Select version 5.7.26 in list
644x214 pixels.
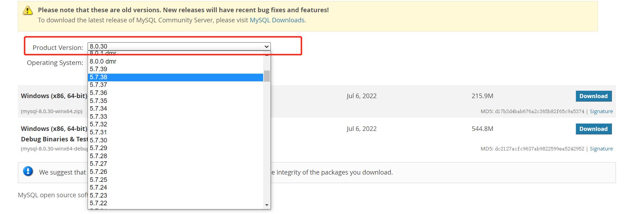click(x=175, y=172)
